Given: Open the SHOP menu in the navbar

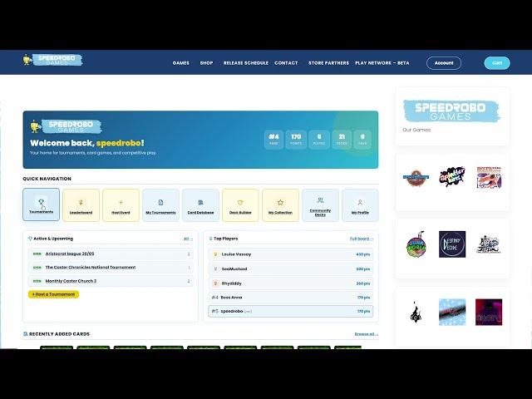Looking at the screenshot, I should [x=207, y=63].
